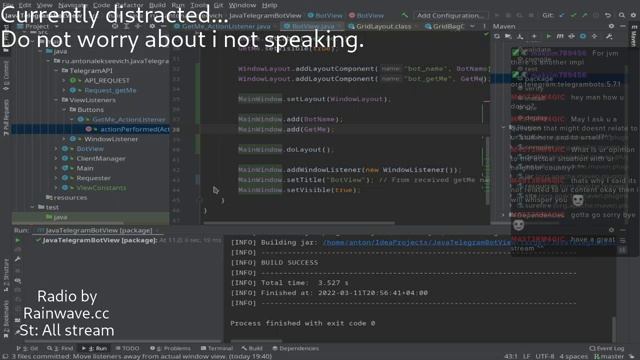The height and width of the screenshot is (360, 640).
Task: Open the Window menu
Action: pos(242,5)
